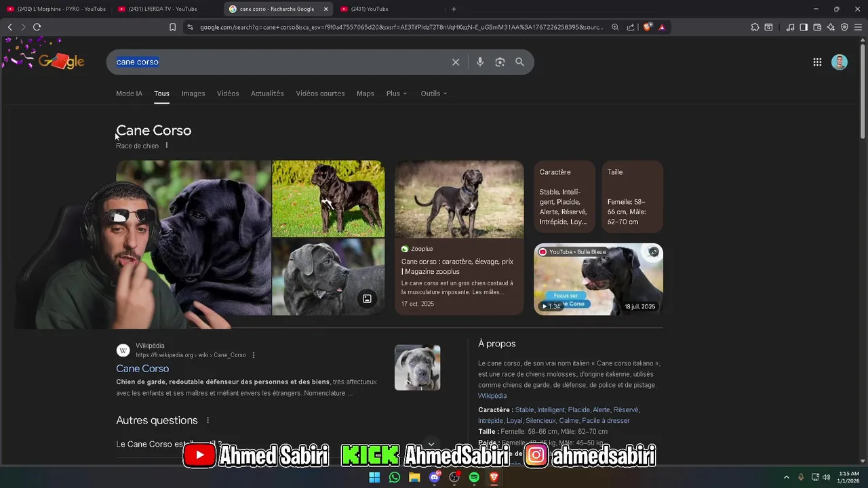Open the Wikipédia link in À propos

(x=492, y=396)
